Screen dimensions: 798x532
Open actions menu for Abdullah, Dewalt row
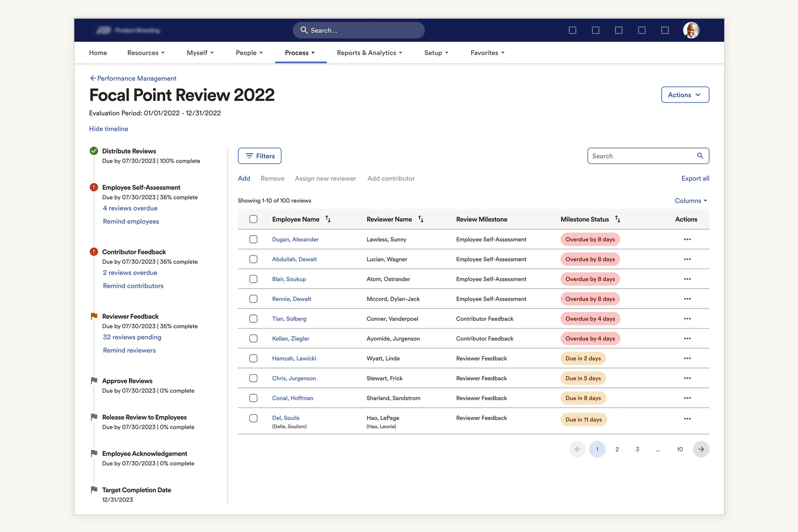tap(687, 259)
